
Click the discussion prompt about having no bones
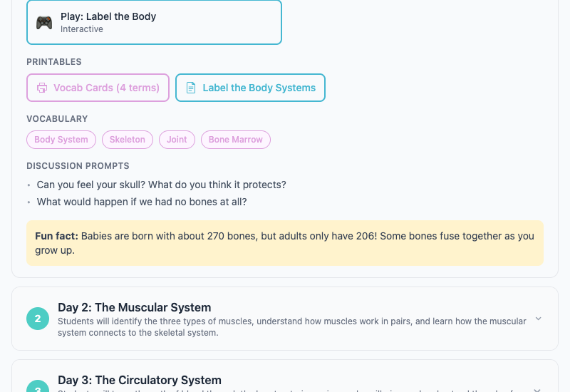pyautogui.click(x=142, y=202)
